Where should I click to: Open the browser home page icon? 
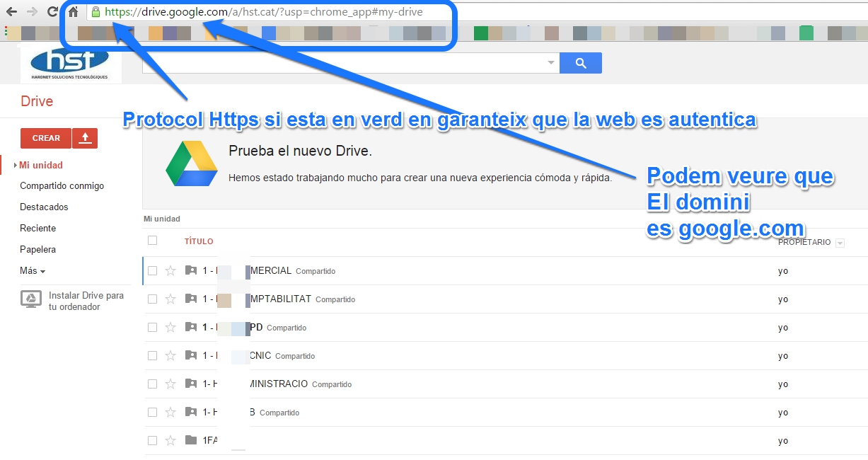[x=73, y=12]
